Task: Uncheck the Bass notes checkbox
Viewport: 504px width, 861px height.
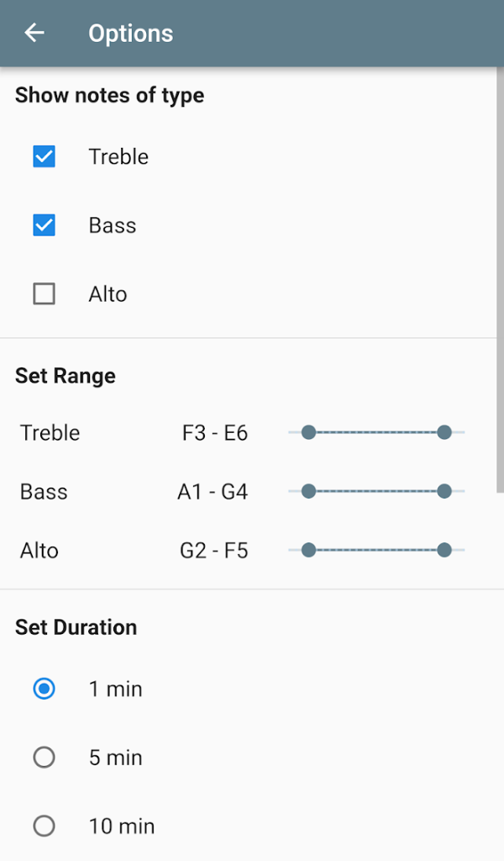Action: [44, 225]
